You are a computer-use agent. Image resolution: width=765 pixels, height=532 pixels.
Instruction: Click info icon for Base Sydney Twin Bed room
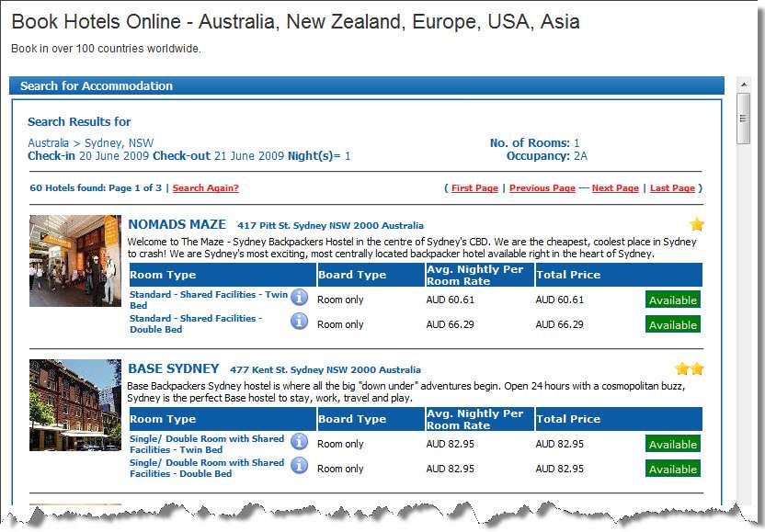tap(300, 441)
